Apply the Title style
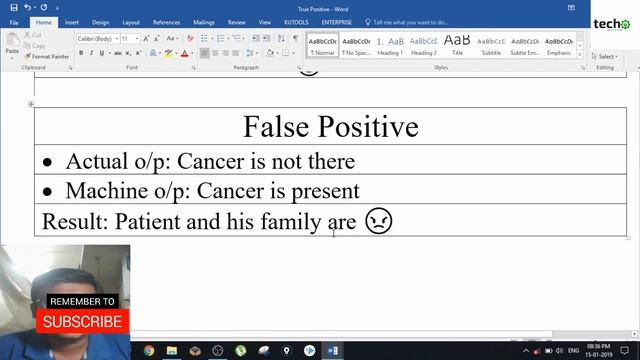 457,46
